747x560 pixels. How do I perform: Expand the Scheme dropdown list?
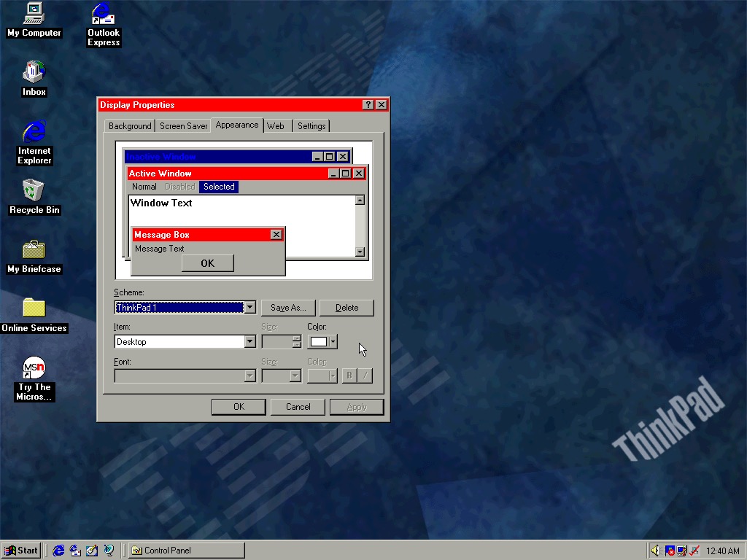[x=249, y=308]
